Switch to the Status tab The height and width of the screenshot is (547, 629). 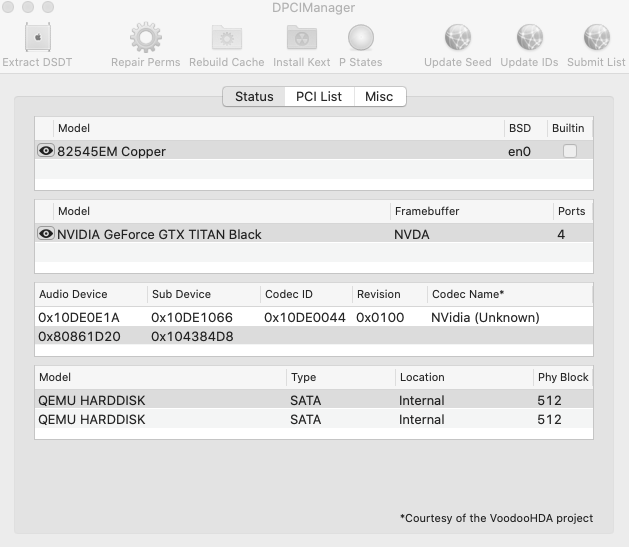254,97
